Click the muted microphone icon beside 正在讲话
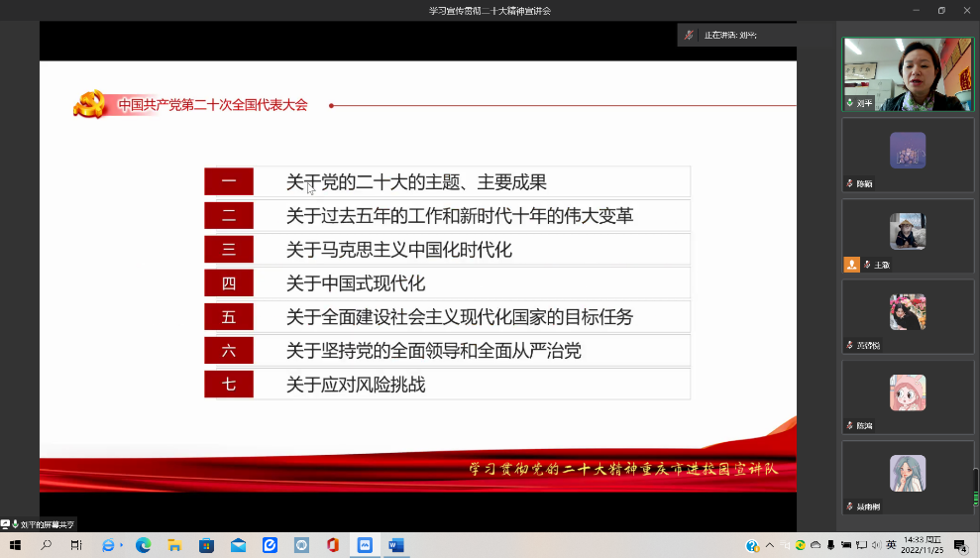 point(690,35)
